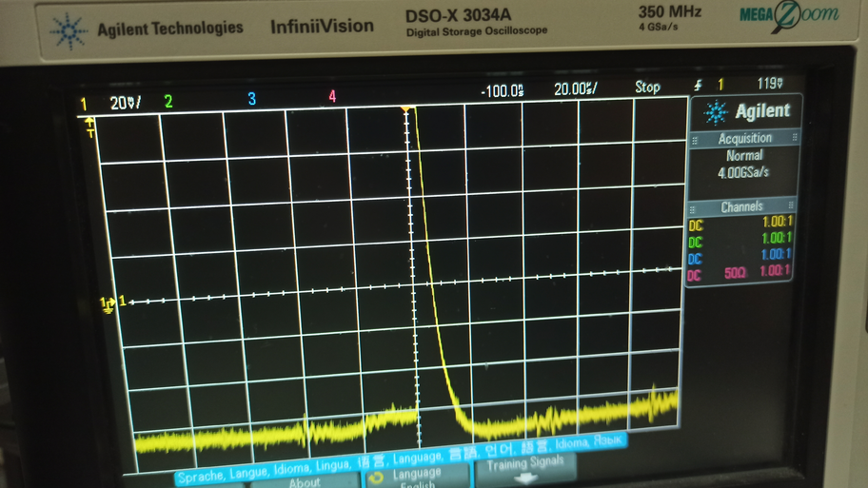Tap the 20V/ vertical scale readout
This screenshot has height=488, width=868.
click(x=125, y=103)
